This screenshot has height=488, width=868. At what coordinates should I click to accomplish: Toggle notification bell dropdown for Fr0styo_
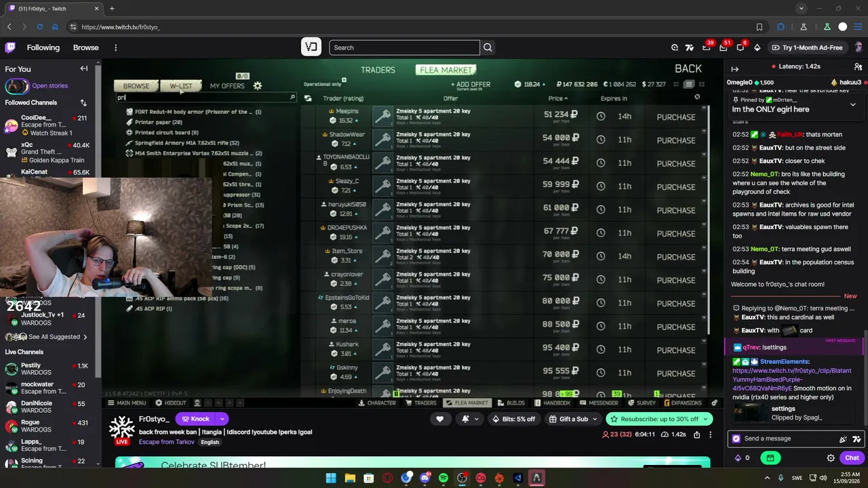click(x=469, y=419)
